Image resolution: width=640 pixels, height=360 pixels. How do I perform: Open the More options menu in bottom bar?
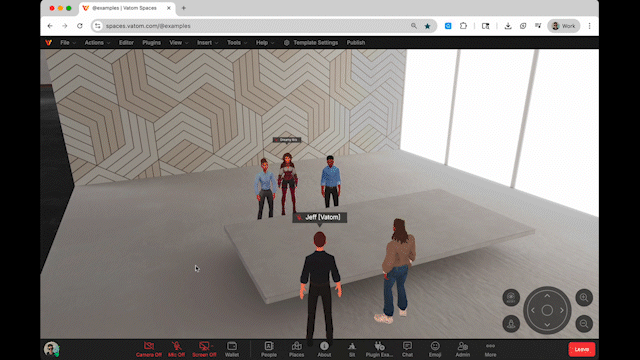click(490, 349)
